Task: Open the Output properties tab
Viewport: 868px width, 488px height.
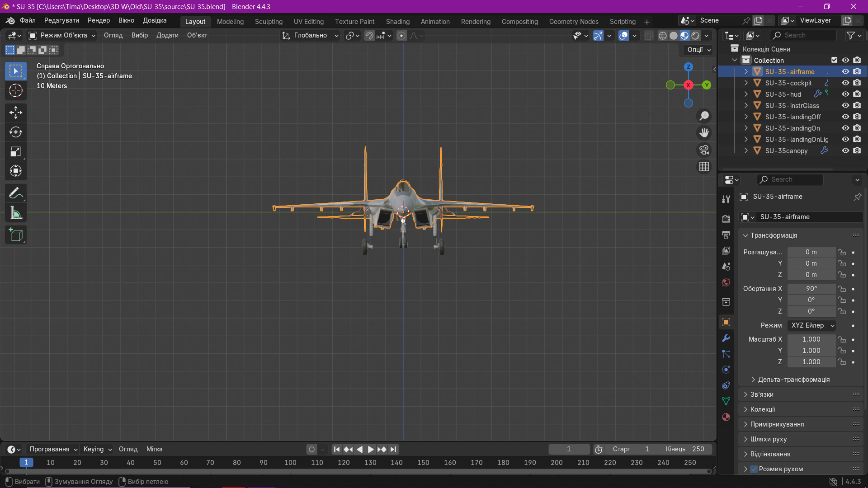Action: (x=726, y=235)
